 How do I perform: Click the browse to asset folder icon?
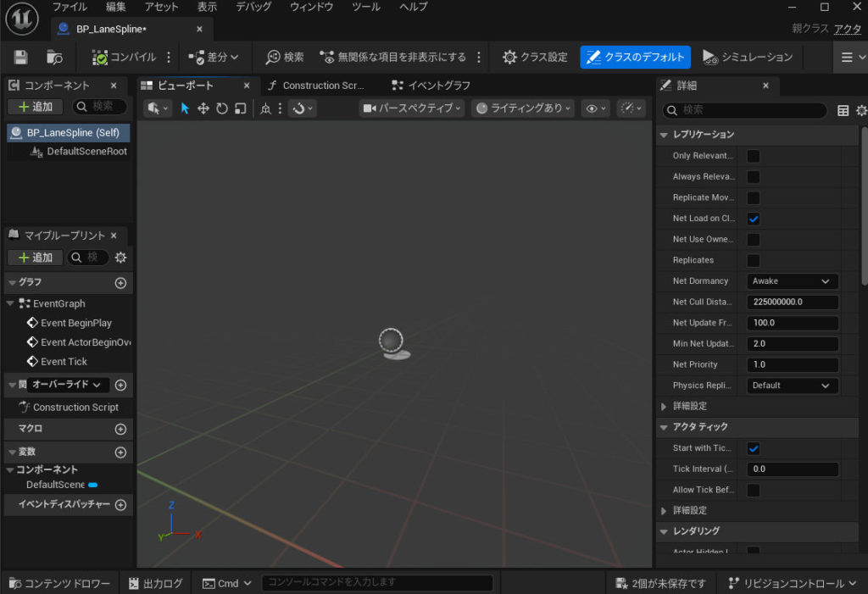[x=55, y=58]
